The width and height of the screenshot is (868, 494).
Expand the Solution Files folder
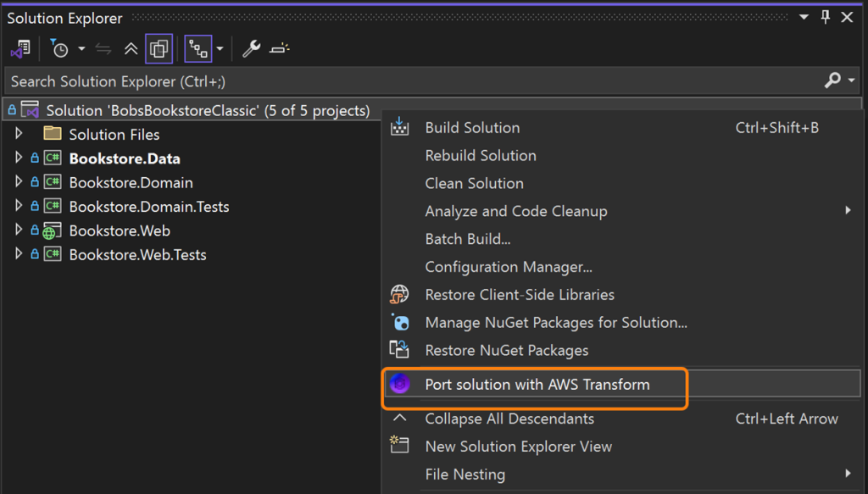[x=19, y=133]
